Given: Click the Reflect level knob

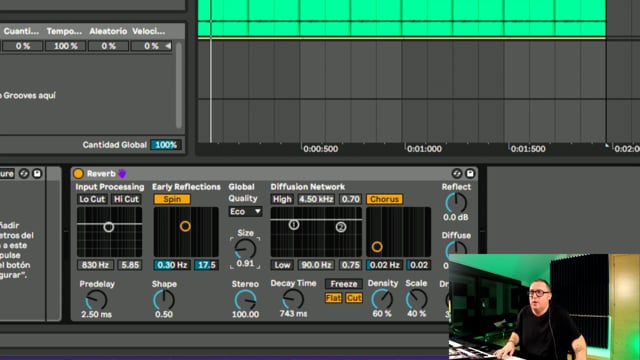Looking at the screenshot, I should (x=456, y=203).
